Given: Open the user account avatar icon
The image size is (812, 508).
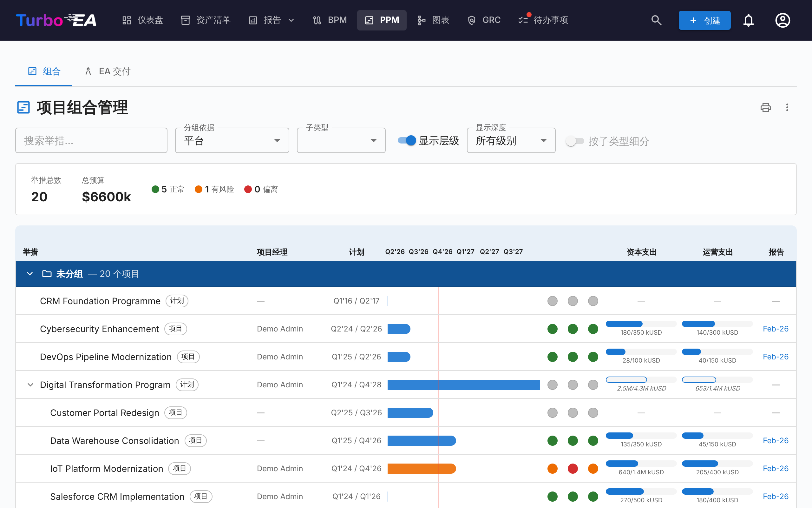Looking at the screenshot, I should 783,20.
